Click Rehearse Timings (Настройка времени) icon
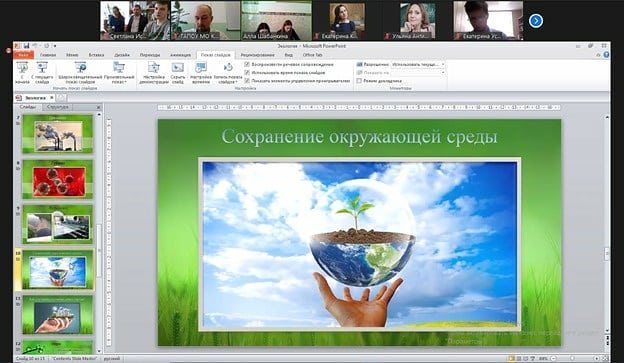The image size is (624, 363). (x=201, y=67)
